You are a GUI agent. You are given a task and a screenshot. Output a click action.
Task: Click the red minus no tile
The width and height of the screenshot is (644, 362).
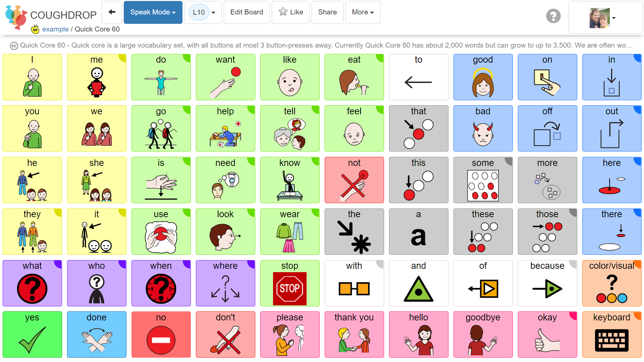pyautogui.click(x=161, y=334)
